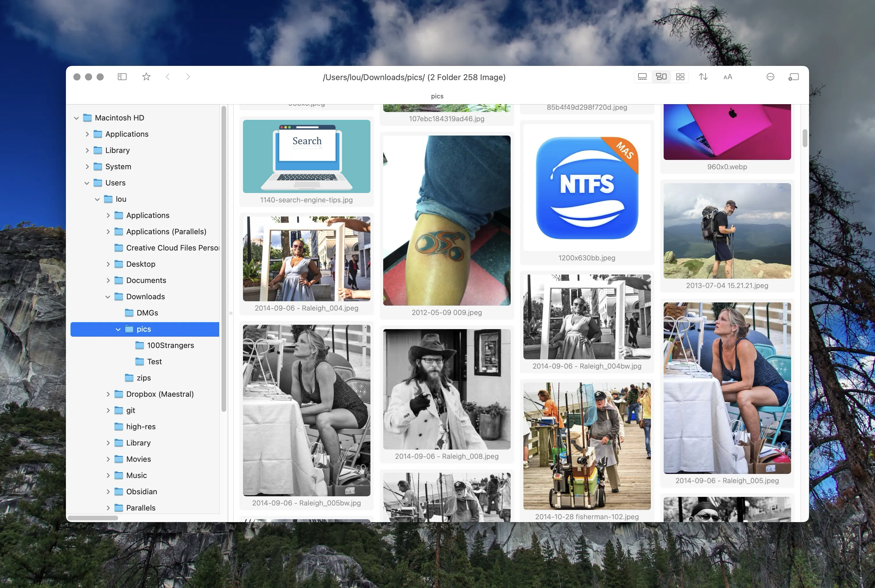This screenshot has height=588, width=875.
Task: Change text size with AA icon
Action: point(728,77)
